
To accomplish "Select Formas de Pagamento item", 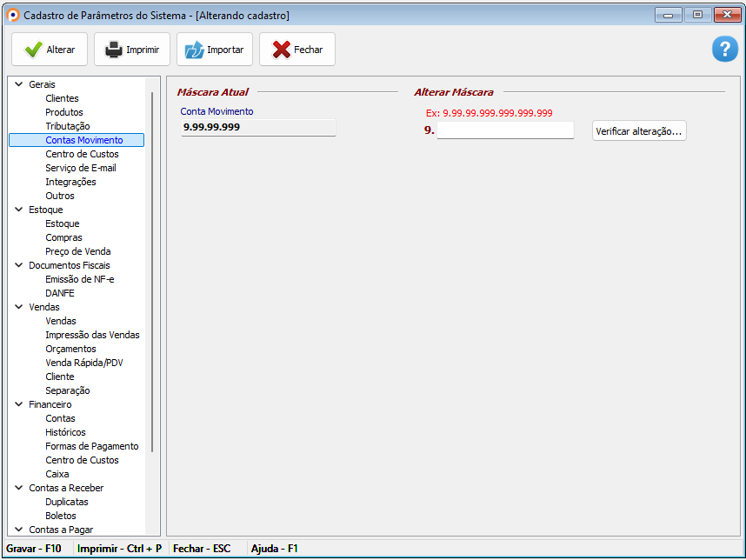I will point(91,446).
